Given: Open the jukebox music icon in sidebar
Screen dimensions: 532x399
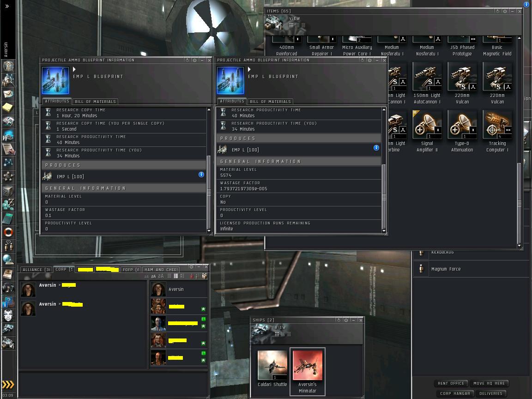Looking at the screenshot, I should coord(8,288).
